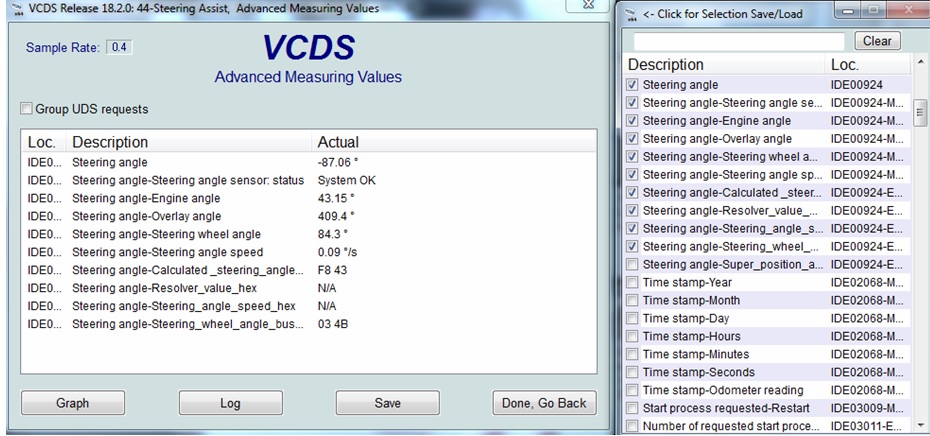Uncheck the Steering angle IDE00924 checkbox
This screenshot has height=436, width=930.
pyautogui.click(x=632, y=85)
